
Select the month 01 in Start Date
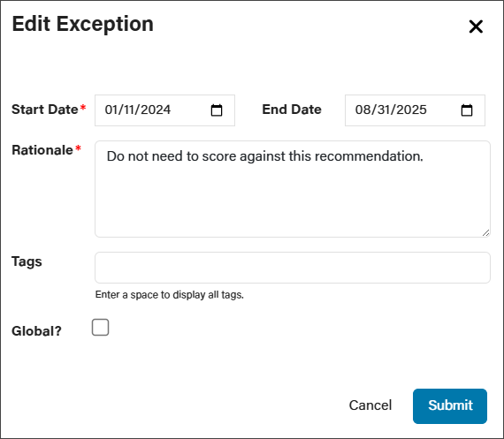111,110
